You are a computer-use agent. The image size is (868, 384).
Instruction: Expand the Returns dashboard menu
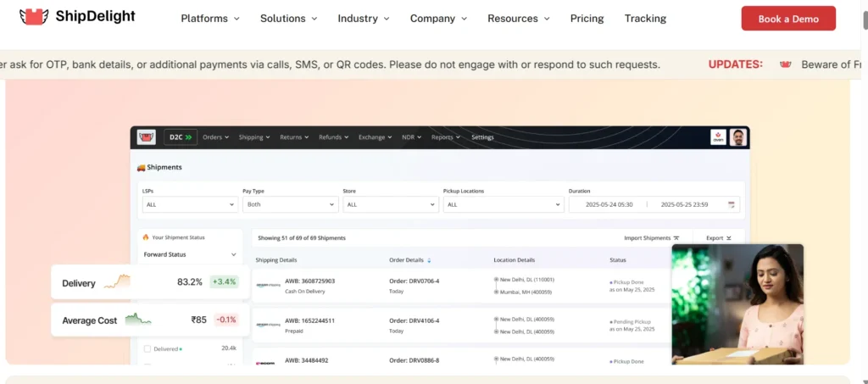pyautogui.click(x=294, y=137)
